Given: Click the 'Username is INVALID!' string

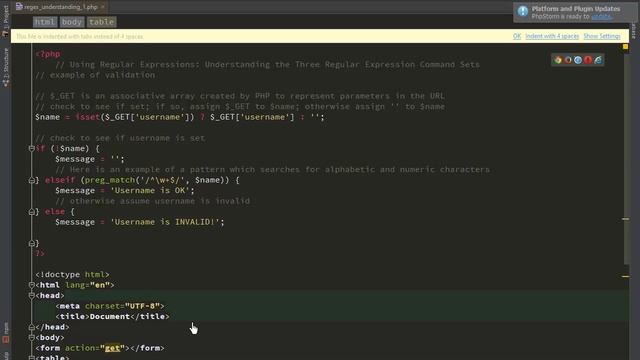Looking at the screenshot, I should [165, 222].
